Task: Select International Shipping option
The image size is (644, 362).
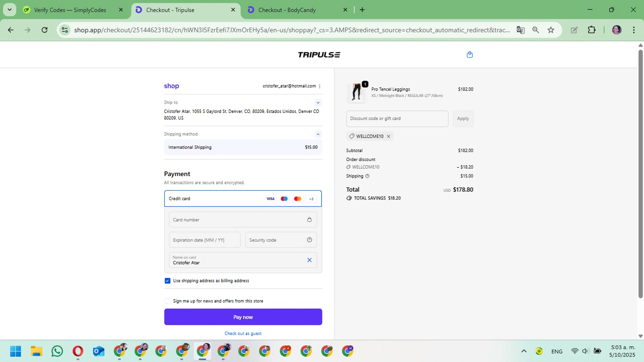Action: point(243,147)
